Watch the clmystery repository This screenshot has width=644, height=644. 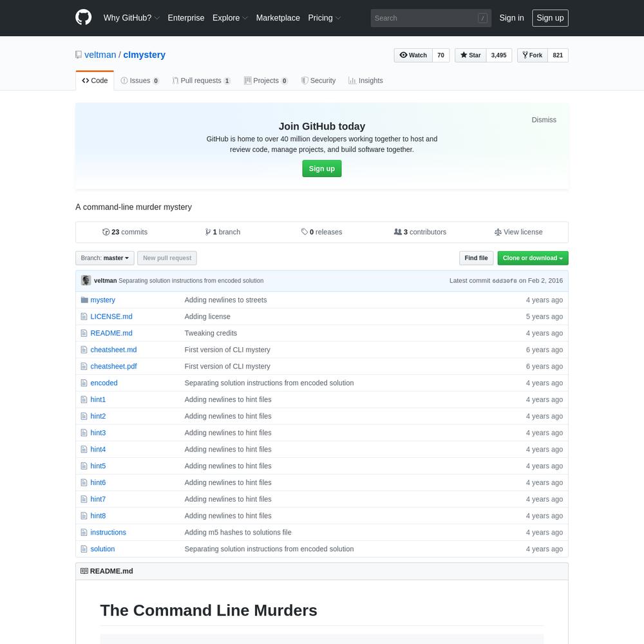413,55
